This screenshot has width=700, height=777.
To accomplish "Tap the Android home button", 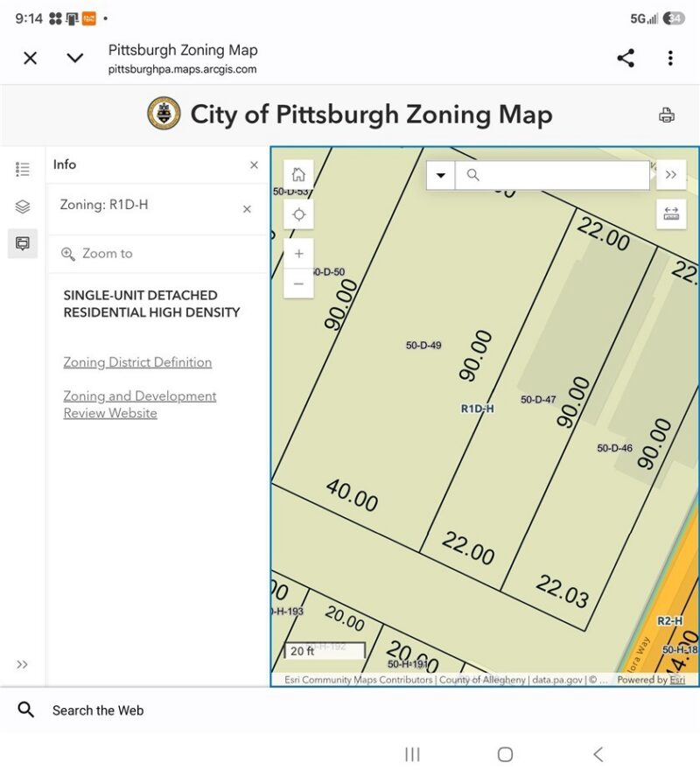I will (505, 755).
